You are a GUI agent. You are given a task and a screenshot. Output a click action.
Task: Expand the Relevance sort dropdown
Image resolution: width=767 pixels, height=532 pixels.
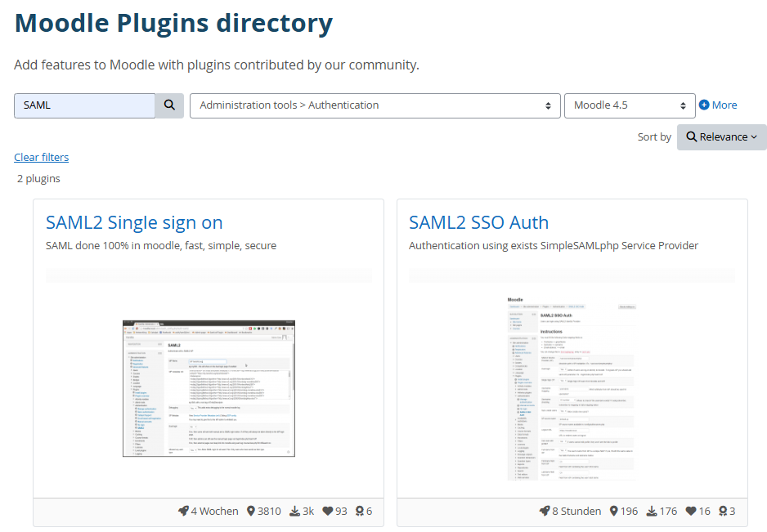coord(721,137)
